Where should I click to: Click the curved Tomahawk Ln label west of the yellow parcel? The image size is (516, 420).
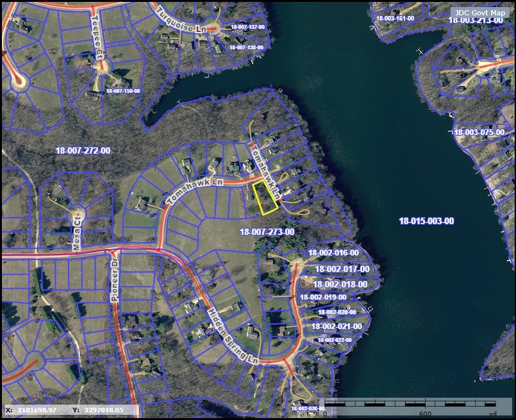(x=194, y=190)
